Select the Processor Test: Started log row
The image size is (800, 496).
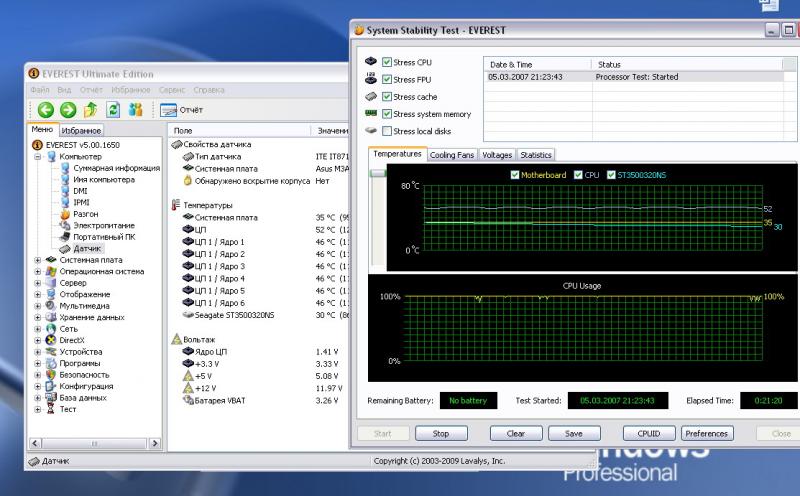[634, 77]
